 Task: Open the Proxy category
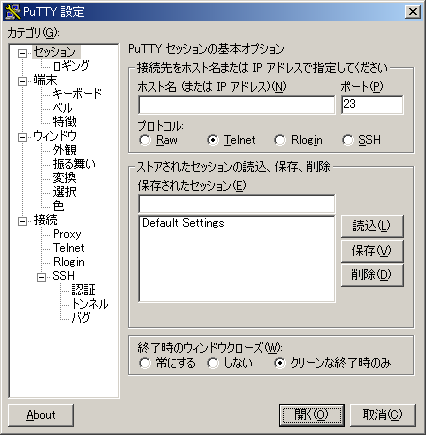(67, 234)
